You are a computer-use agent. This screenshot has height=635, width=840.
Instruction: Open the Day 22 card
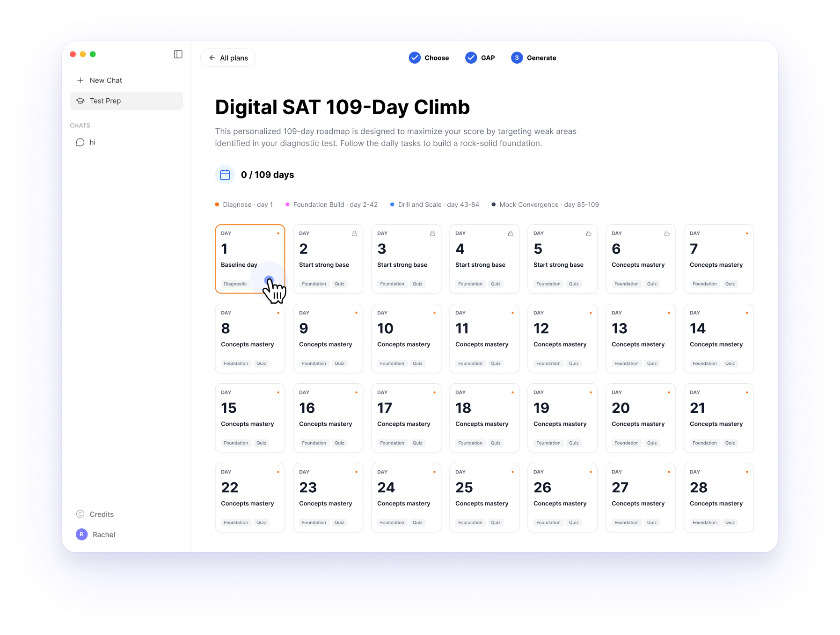pos(250,498)
